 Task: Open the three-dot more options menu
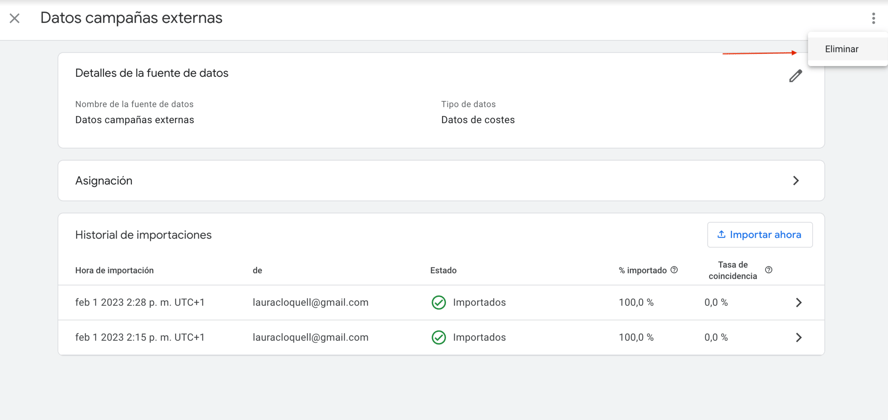pyautogui.click(x=873, y=19)
